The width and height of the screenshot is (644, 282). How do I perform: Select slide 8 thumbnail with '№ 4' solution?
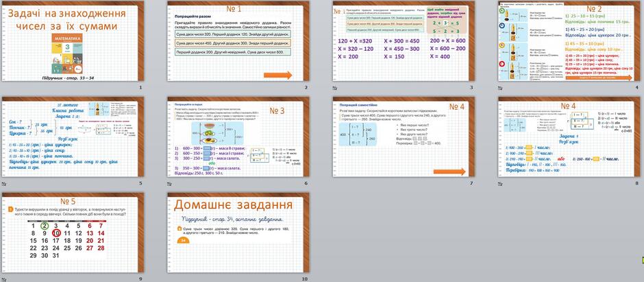pyautogui.click(x=569, y=137)
